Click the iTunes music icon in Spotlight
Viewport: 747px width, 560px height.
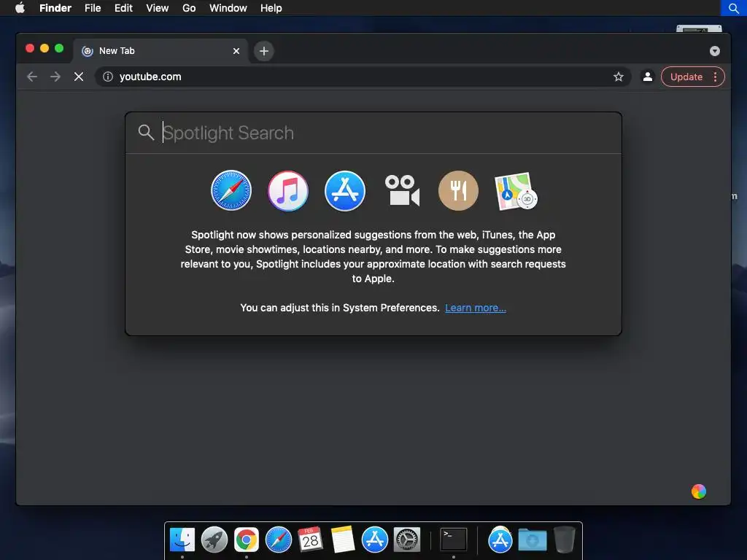(287, 190)
